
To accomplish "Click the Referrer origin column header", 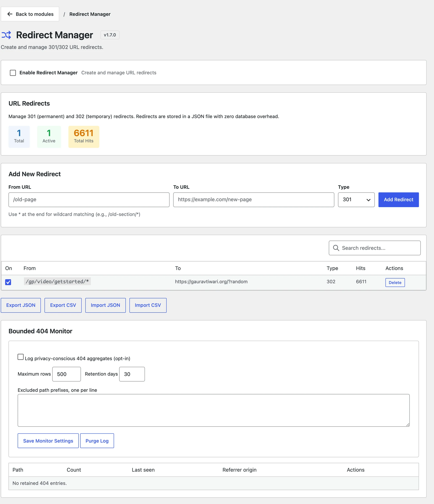I will [240, 470].
